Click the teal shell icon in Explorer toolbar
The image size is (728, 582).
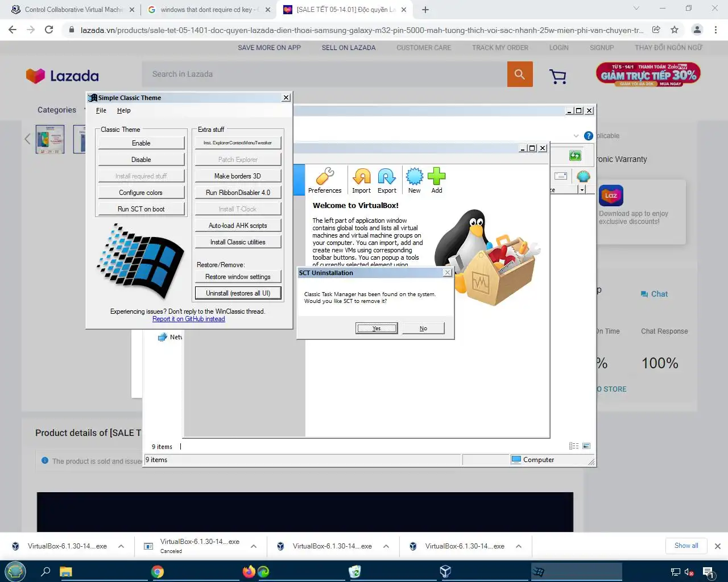point(583,176)
